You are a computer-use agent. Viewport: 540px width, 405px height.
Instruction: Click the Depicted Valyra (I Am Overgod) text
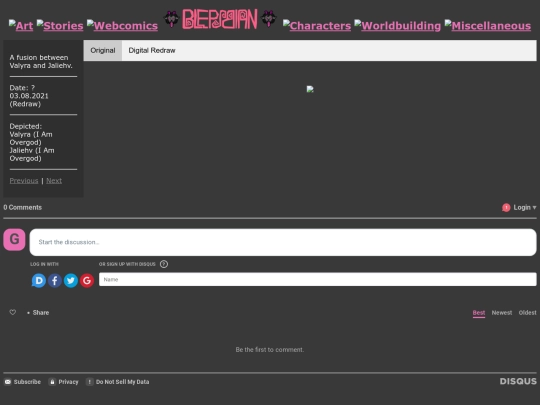pyautogui.click(x=31, y=138)
